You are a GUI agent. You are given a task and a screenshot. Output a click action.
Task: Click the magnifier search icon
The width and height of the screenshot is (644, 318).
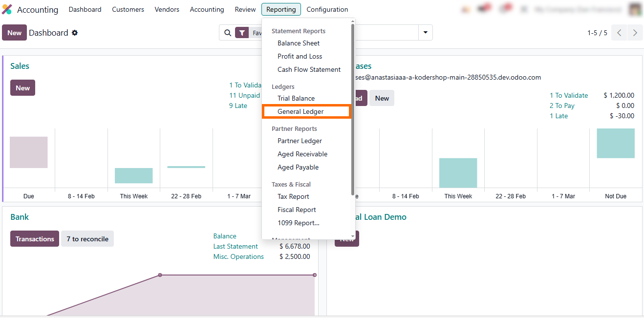click(227, 33)
